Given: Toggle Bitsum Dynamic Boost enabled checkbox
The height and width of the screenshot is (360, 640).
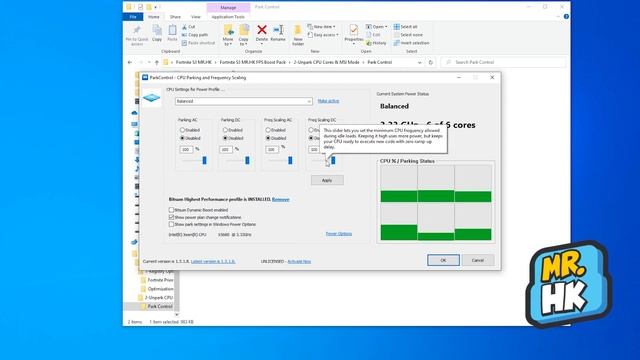Looking at the screenshot, I should tap(171, 210).
